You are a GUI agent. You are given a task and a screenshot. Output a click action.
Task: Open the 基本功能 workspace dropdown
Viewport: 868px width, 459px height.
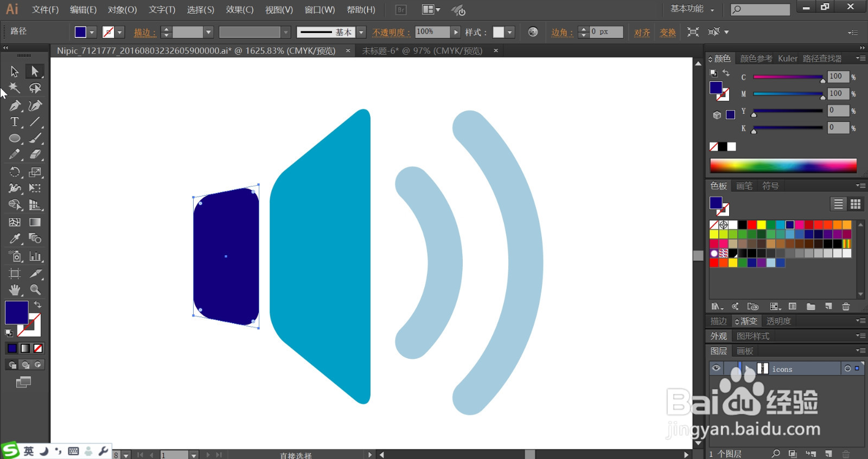coord(692,9)
